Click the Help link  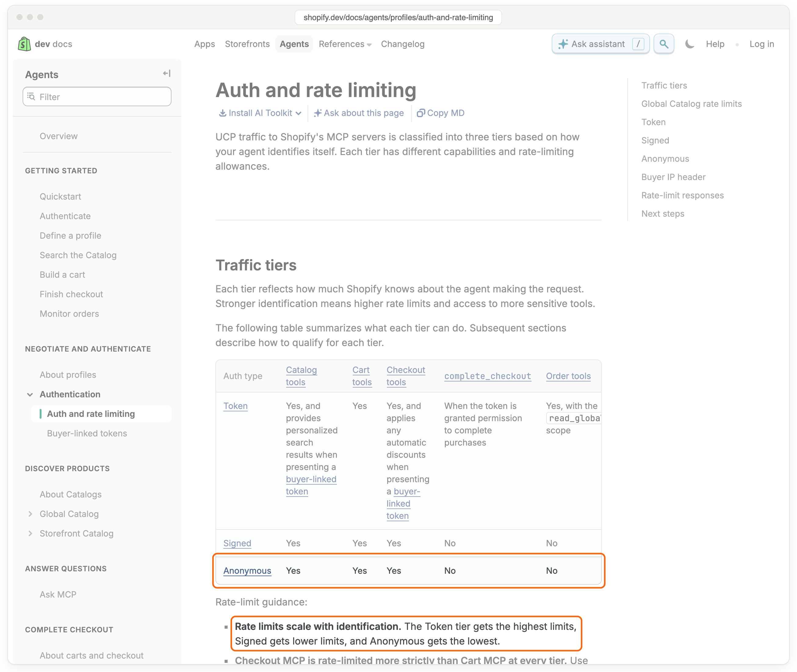(715, 44)
